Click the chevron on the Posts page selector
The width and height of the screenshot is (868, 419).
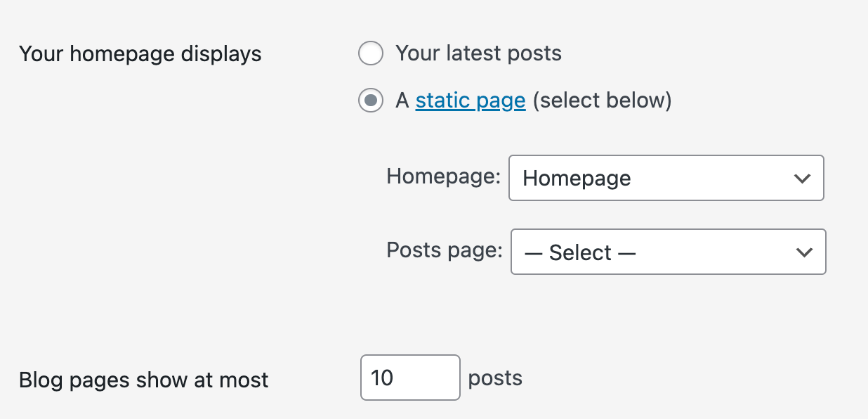pyautogui.click(x=803, y=252)
